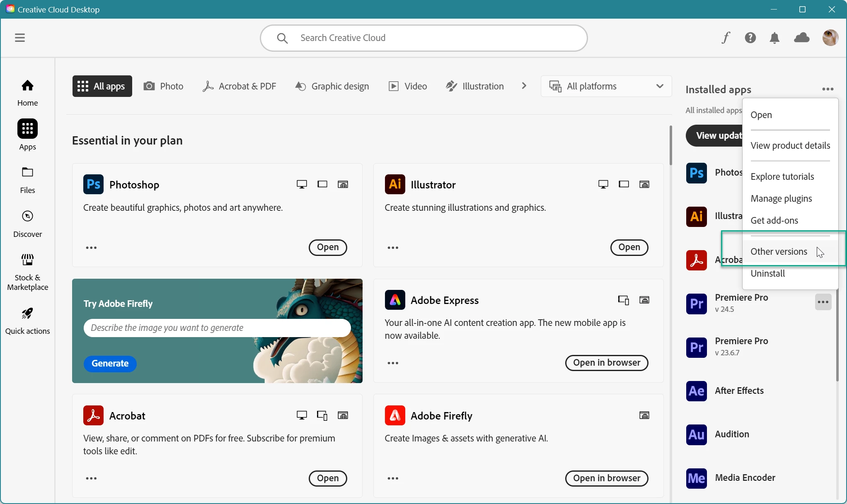Click the Generate button for Firefly
Viewport: 847px width, 504px height.
[x=110, y=363]
